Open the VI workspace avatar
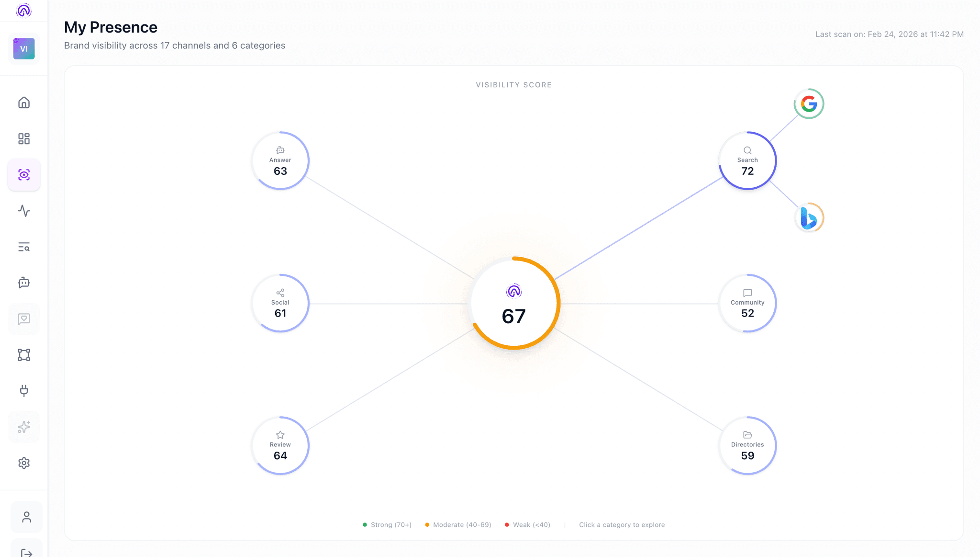Screen dimensions: 980x557 (x=24, y=49)
